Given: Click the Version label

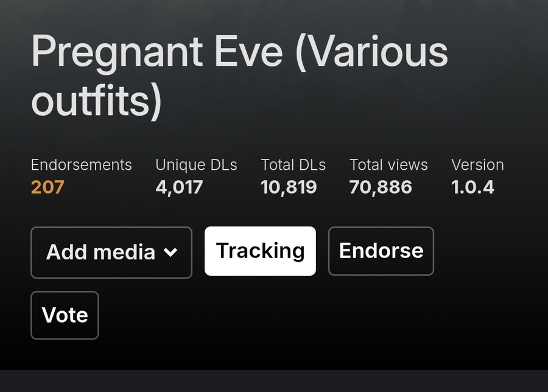Looking at the screenshot, I should [477, 165].
